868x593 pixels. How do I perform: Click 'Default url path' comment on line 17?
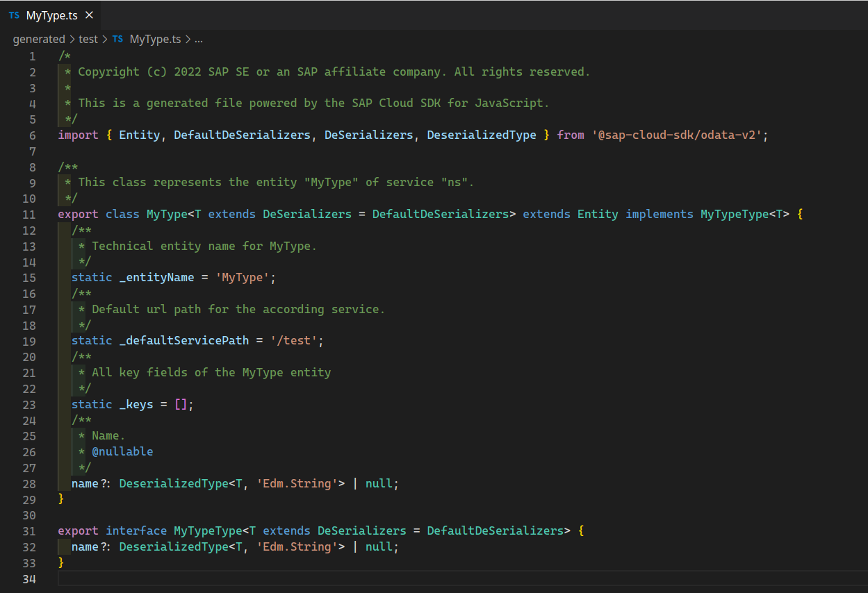147,310
